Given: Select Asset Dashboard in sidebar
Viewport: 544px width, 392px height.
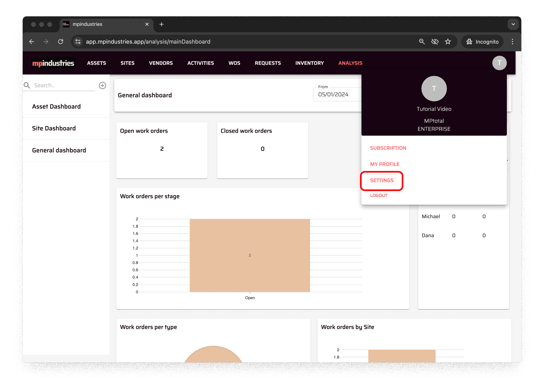Looking at the screenshot, I should (56, 106).
